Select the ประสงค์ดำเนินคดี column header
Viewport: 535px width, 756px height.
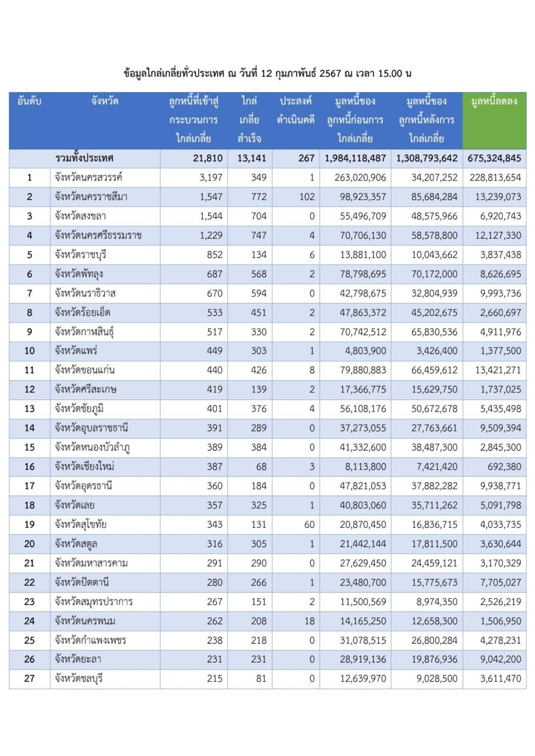click(x=296, y=110)
